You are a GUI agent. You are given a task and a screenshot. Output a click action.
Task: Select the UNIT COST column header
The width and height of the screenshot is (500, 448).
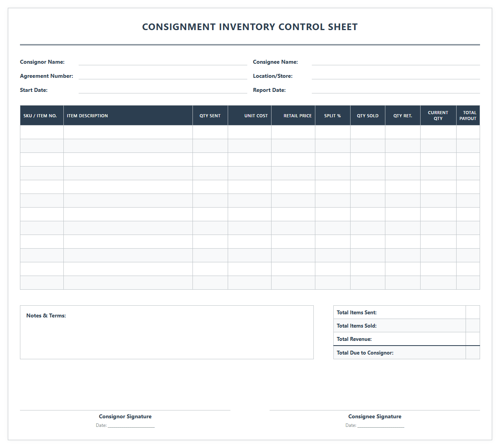tap(250, 115)
